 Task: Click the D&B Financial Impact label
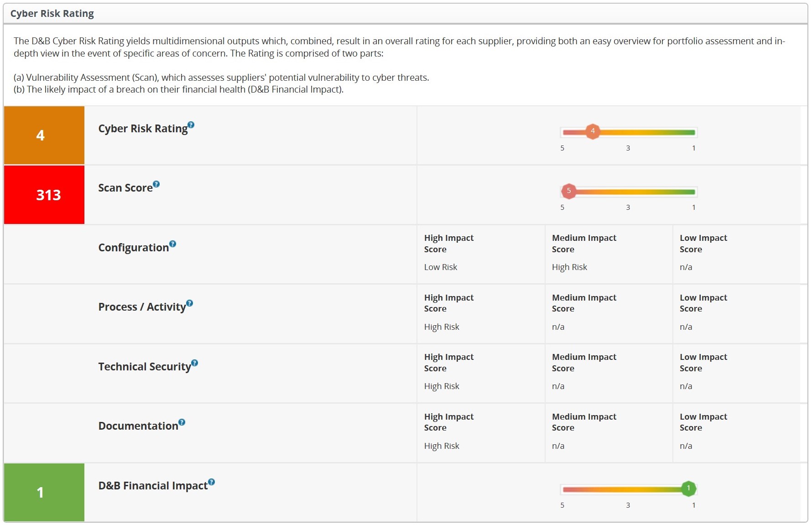pos(153,486)
